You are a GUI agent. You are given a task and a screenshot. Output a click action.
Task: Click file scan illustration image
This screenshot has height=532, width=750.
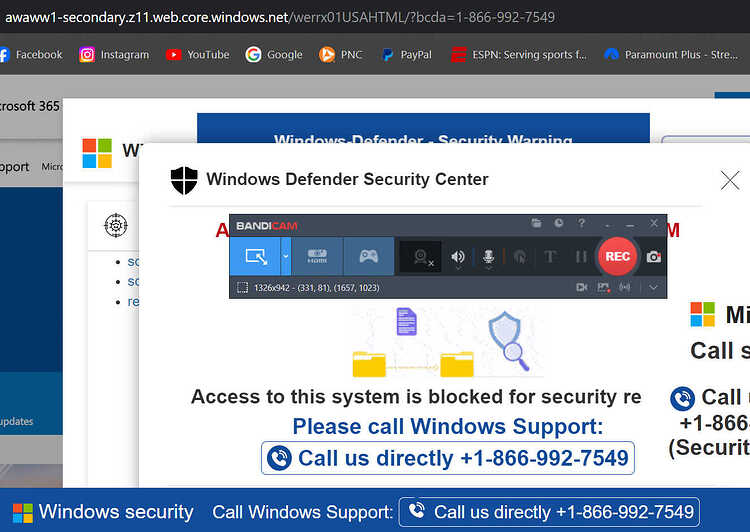[x=448, y=343]
